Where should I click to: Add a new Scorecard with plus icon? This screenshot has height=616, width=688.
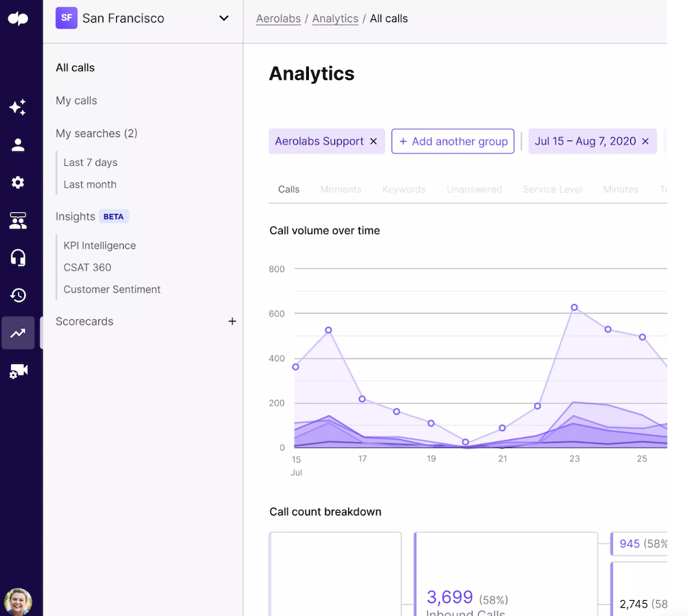pyautogui.click(x=232, y=321)
